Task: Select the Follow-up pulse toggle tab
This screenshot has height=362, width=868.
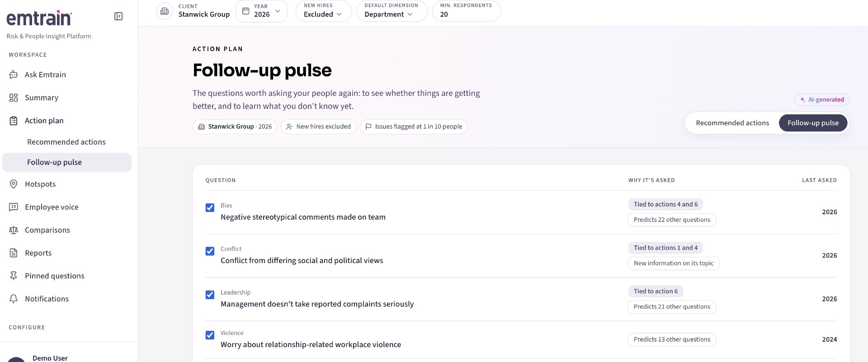Action: point(813,123)
